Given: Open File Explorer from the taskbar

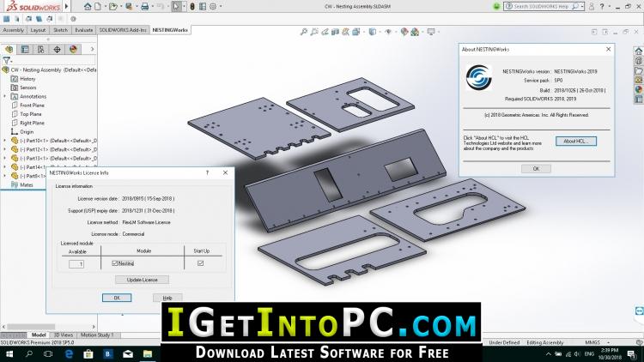Looking at the screenshot, I should point(148,353).
